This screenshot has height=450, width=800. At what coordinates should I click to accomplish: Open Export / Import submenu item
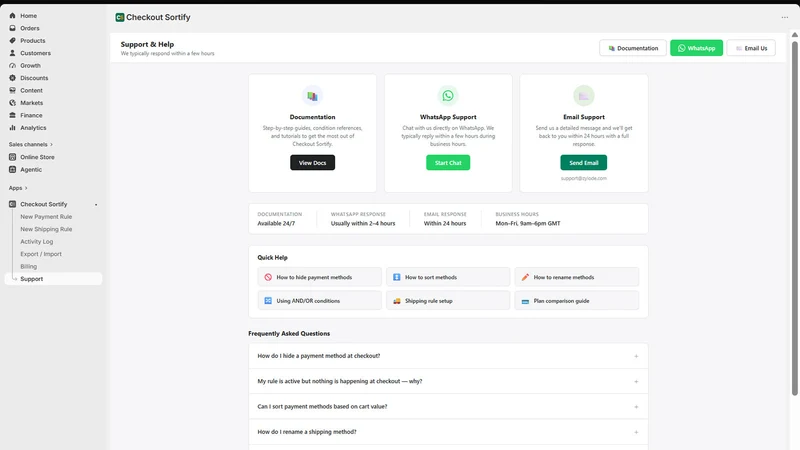click(x=41, y=254)
